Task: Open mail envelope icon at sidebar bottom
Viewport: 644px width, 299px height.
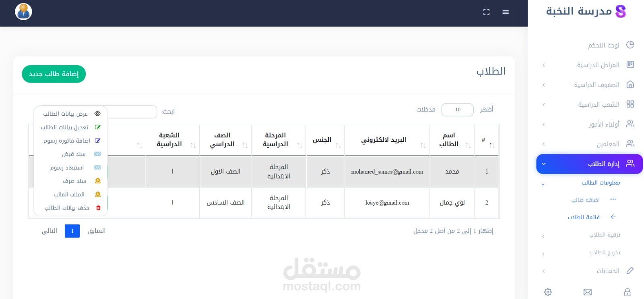Action: pyautogui.click(x=588, y=292)
